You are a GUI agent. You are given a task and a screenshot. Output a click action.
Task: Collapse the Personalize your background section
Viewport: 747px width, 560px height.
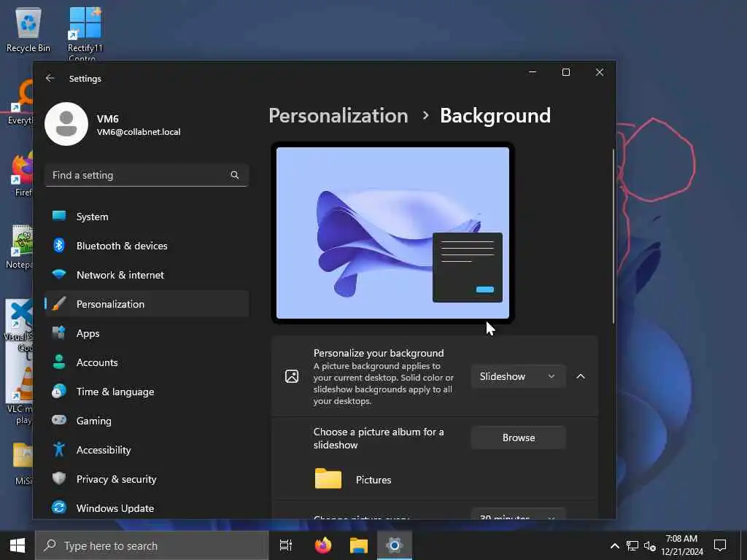point(580,376)
